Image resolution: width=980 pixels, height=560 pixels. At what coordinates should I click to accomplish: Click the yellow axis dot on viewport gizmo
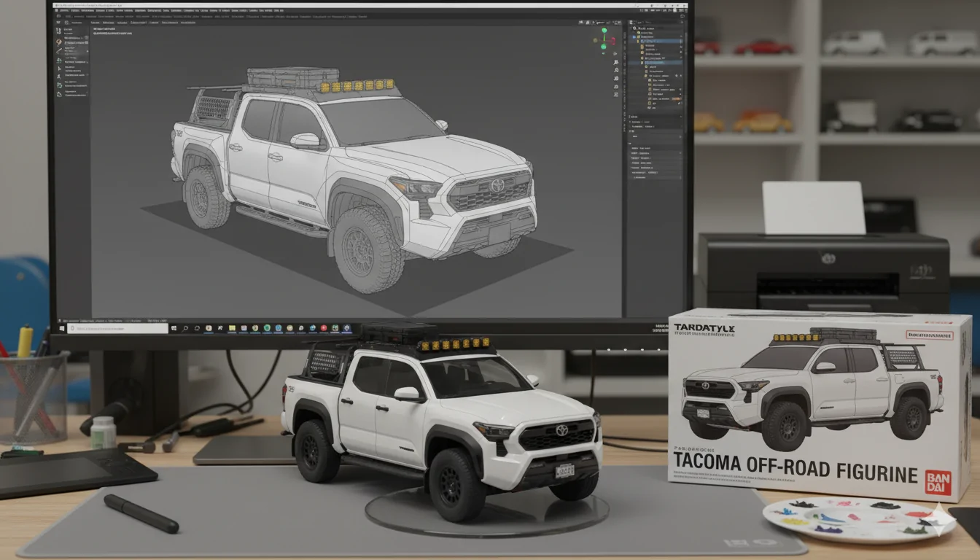(595, 40)
